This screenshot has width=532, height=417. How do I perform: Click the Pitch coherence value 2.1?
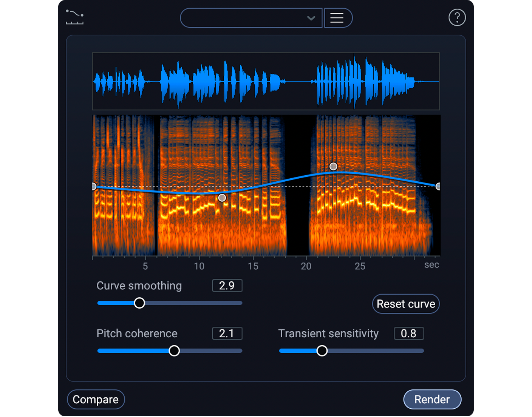click(x=227, y=333)
